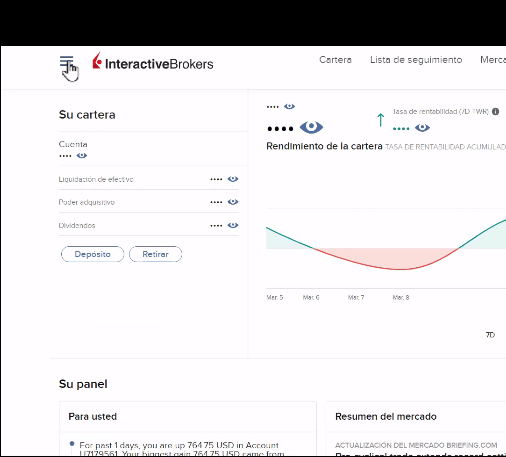Show Liquidación de efectivo value
This screenshot has height=457, width=506.
click(233, 179)
